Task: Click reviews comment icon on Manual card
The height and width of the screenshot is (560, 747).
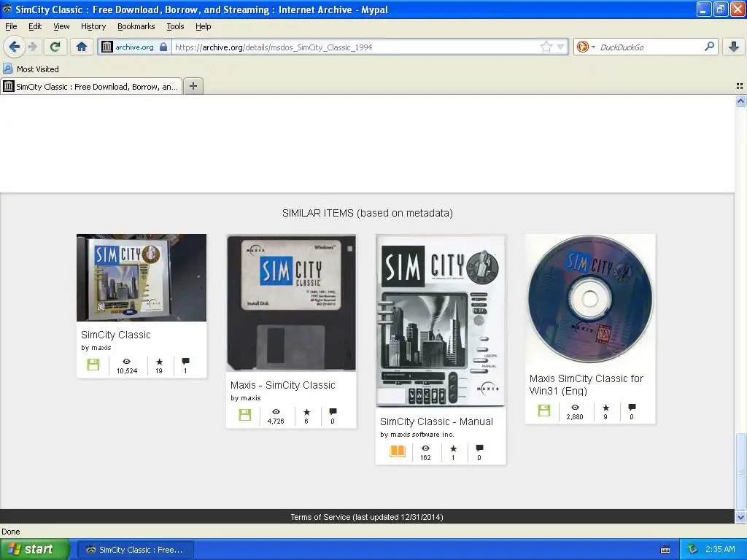Action: click(479, 448)
